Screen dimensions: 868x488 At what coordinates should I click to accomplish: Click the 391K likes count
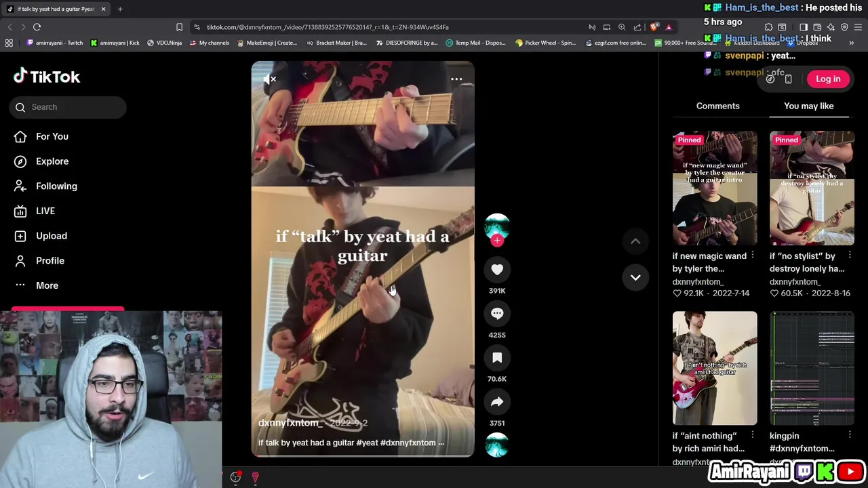pos(497,291)
